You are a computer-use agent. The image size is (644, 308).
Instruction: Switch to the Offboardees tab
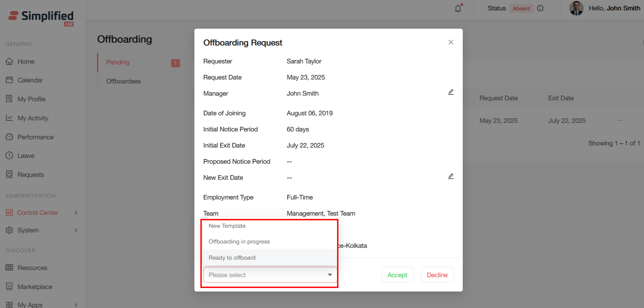pos(123,81)
